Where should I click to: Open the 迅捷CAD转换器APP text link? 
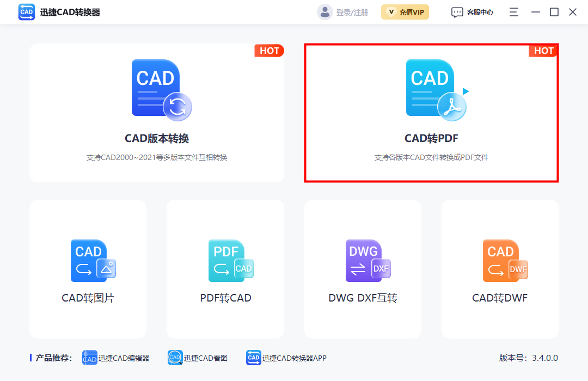pos(295,358)
